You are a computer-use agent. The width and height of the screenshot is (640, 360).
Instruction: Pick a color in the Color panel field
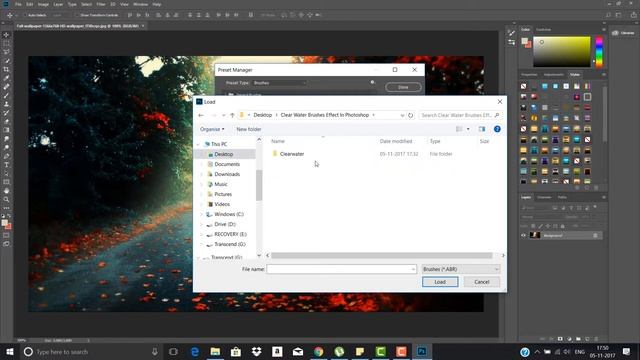(x=562, y=52)
